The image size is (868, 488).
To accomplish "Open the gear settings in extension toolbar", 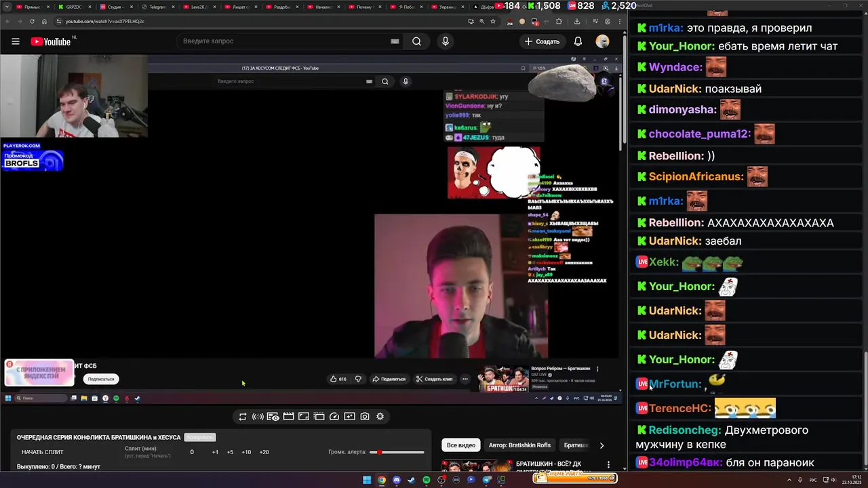I will [380, 416].
